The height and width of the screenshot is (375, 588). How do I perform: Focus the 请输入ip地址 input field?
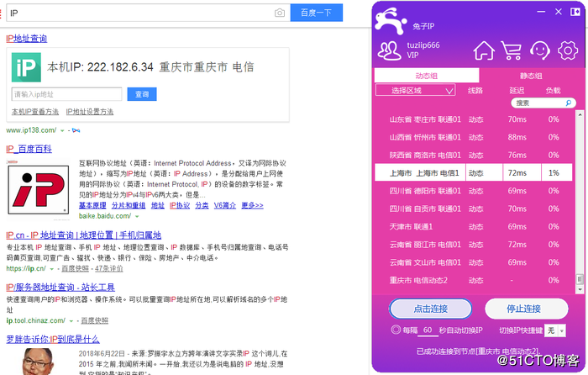[x=66, y=94]
